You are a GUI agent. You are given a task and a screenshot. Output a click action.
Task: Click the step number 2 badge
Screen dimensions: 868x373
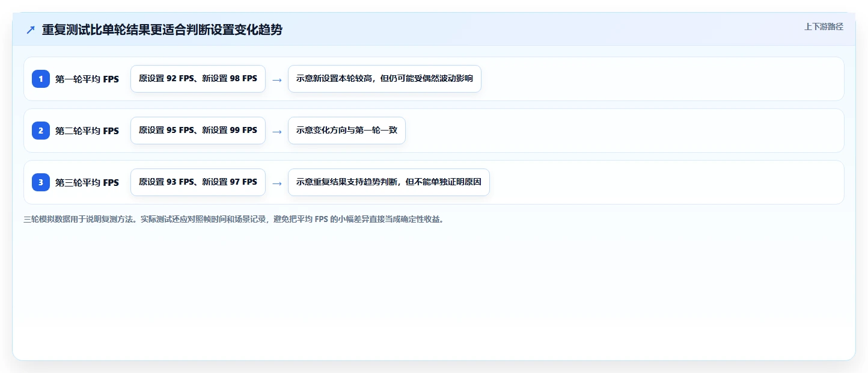[x=41, y=131]
